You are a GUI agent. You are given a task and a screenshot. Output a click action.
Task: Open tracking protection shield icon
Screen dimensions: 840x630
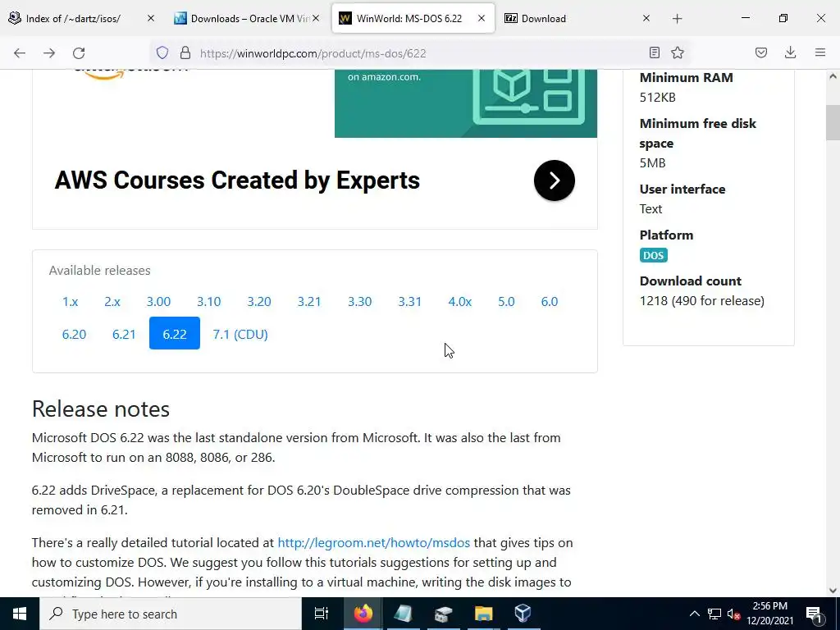pos(162,52)
